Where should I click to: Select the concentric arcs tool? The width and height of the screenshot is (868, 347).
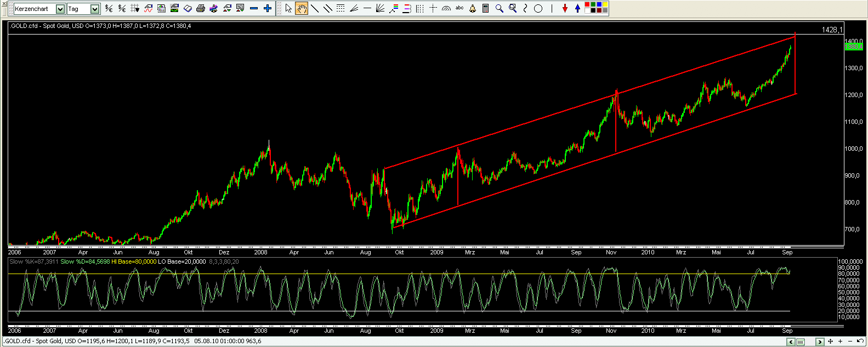pyautogui.click(x=446, y=8)
